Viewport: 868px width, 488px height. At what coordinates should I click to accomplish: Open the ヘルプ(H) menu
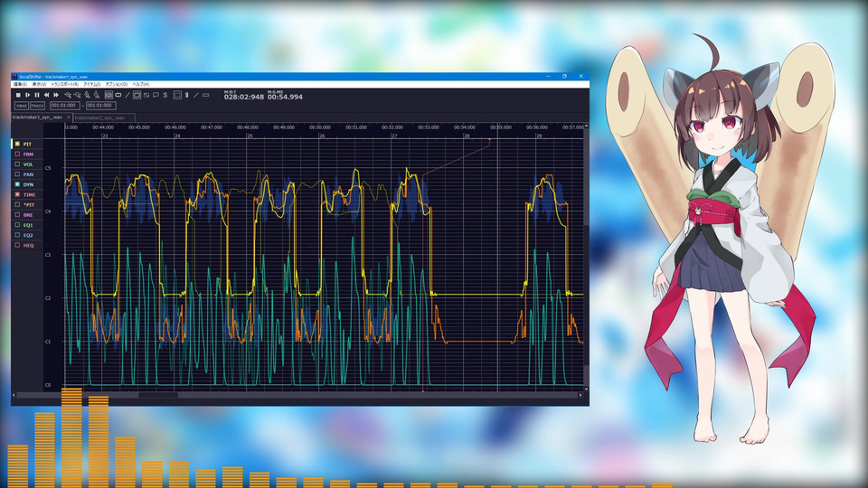pos(141,85)
